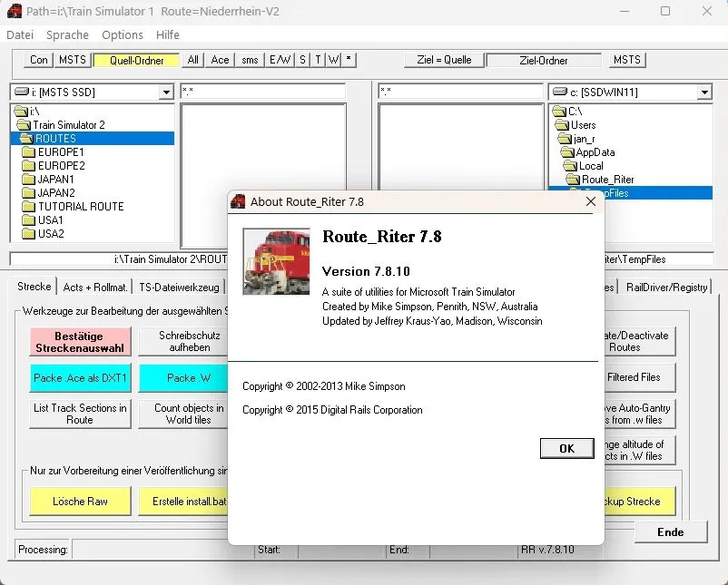Viewport: 728px width, 585px height.
Task: Click Schreibschutz aufheben button
Action: pyautogui.click(x=183, y=341)
